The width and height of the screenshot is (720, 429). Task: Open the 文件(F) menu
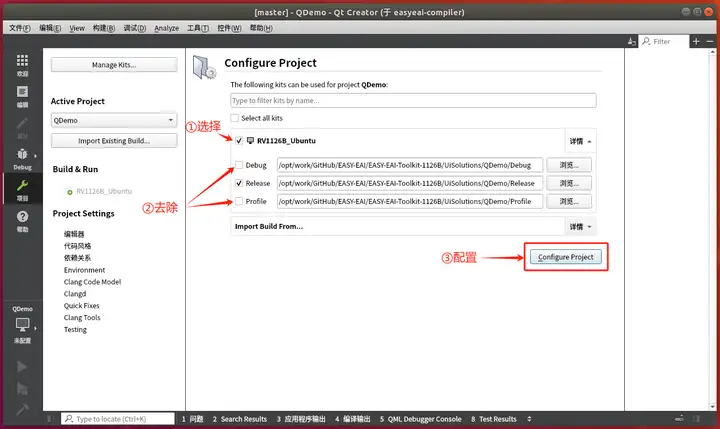tap(20, 28)
